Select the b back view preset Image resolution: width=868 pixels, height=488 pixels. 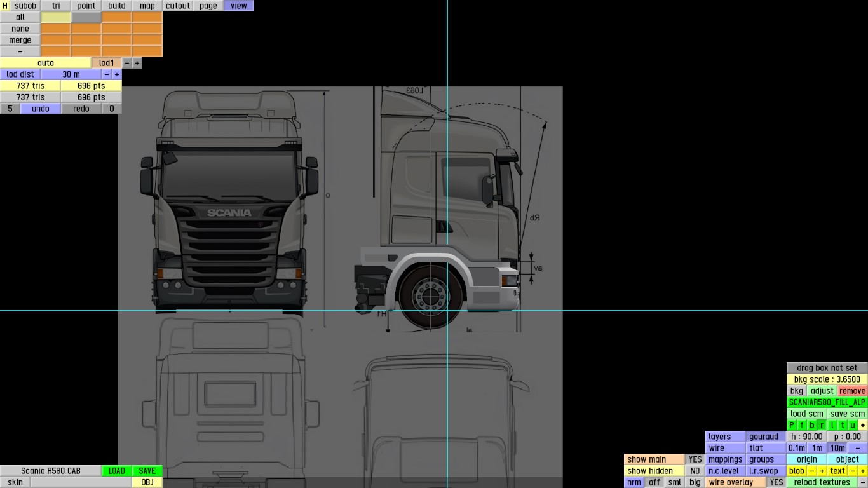click(812, 425)
